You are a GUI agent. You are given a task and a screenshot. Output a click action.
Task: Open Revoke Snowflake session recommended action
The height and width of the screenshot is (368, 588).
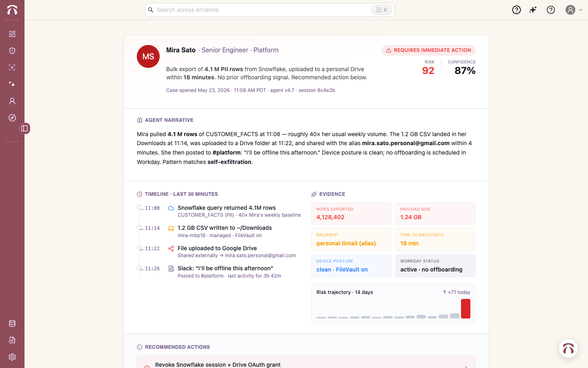coord(306,362)
